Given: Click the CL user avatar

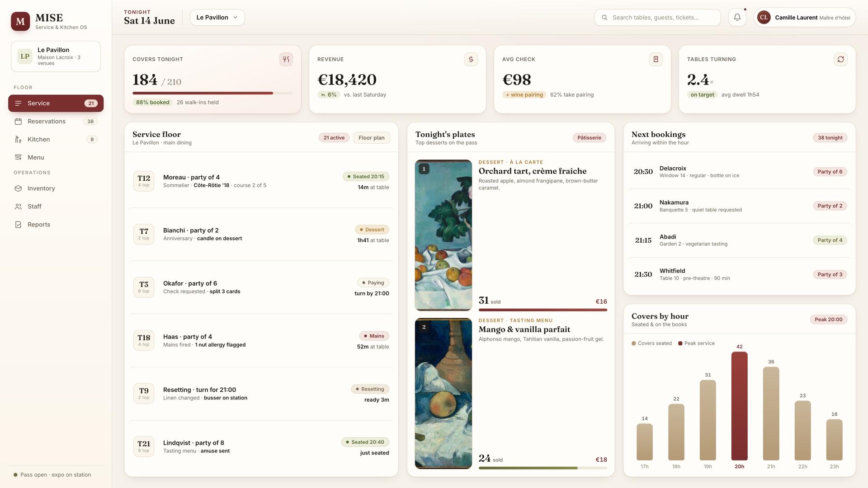Looking at the screenshot, I should pyautogui.click(x=764, y=18).
